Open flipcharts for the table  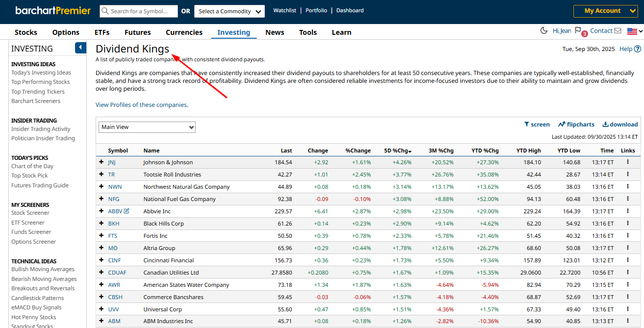[576, 124]
